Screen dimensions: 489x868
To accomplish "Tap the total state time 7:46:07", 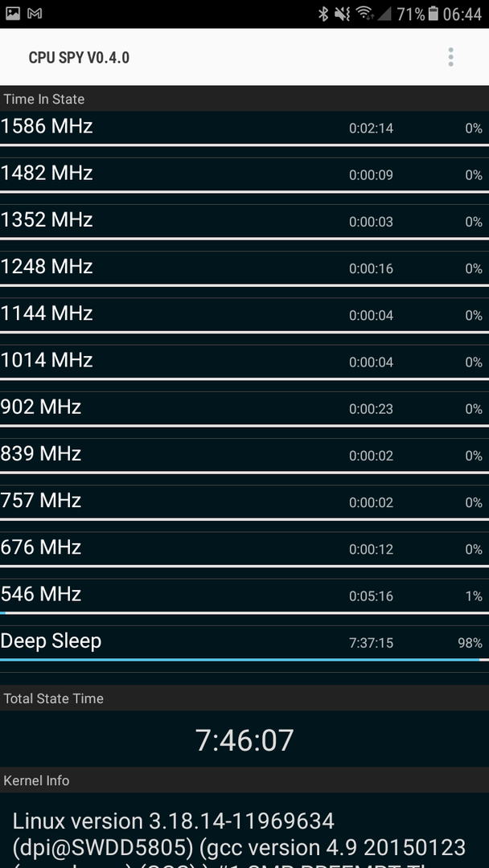I will (x=244, y=740).
